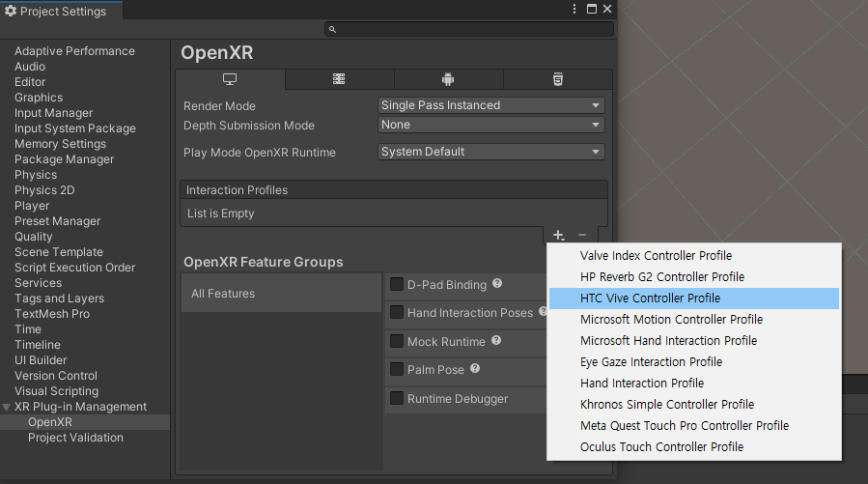Open Quality settings
The width and height of the screenshot is (868, 484).
[x=34, y=237]
